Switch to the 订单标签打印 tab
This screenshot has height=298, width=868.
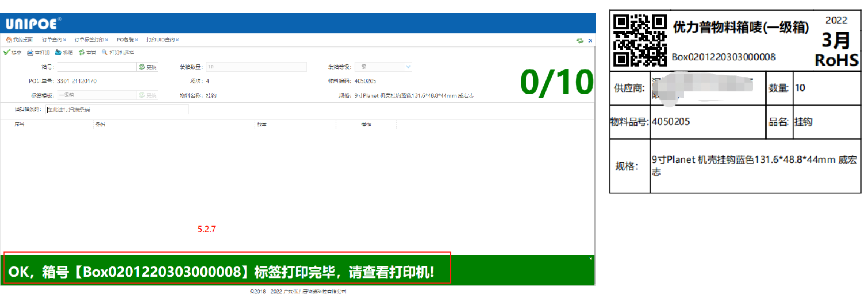(x=89, y=40)
